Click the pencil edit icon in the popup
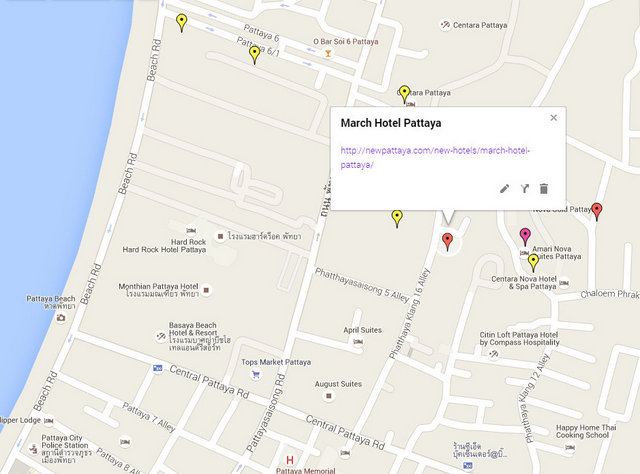 click(x=504, y=189)
